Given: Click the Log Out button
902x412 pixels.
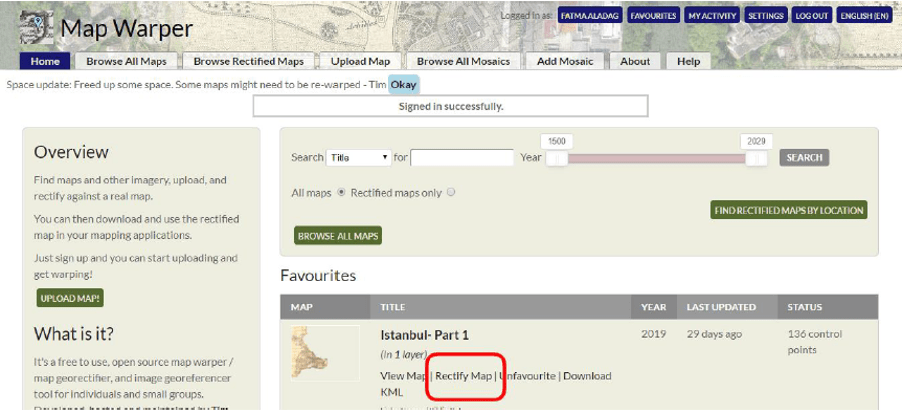Looking at the screenshot, I should point(811,16).
